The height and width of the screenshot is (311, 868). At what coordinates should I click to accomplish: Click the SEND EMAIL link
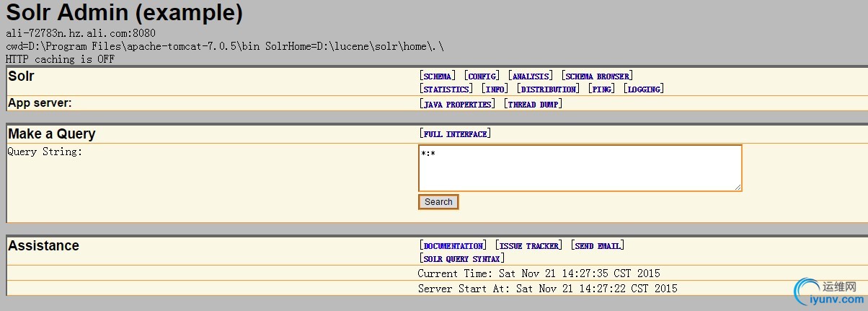click(598, 245)
